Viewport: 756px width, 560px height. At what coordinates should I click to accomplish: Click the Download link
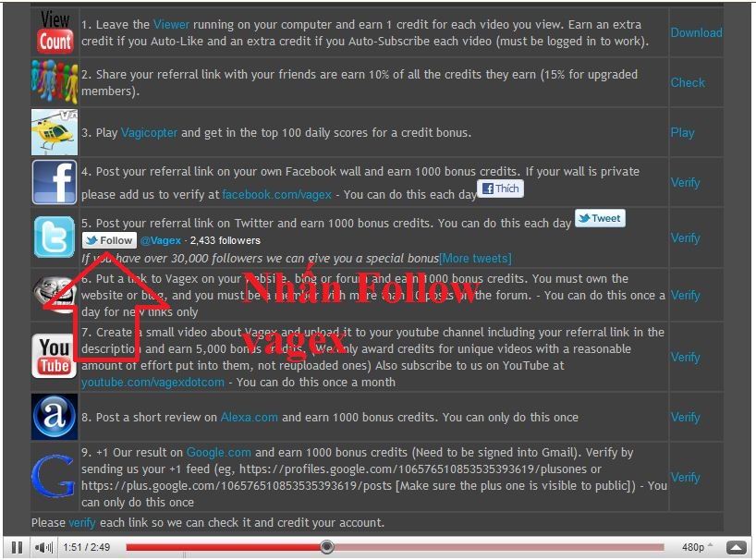697,32
